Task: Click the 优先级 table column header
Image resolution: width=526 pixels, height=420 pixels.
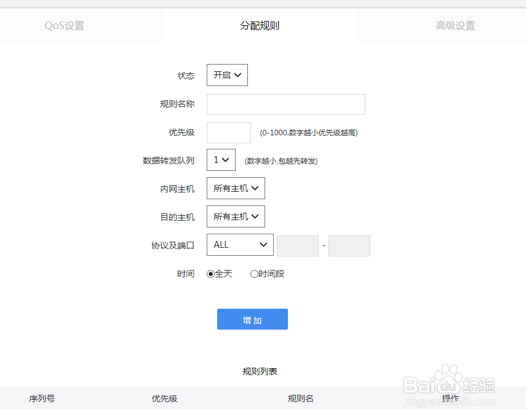Action: click(x=164, y=398)
